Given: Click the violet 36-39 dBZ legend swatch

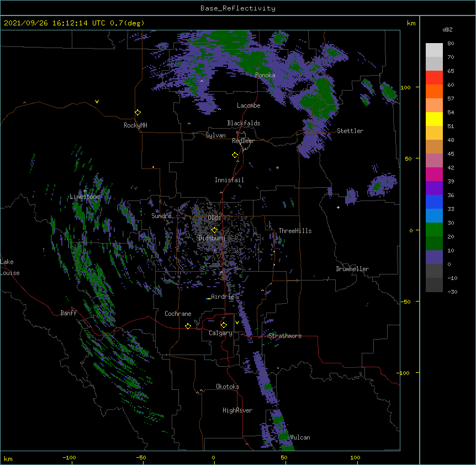Looking at the screenshot, I should tap(434, 188).
